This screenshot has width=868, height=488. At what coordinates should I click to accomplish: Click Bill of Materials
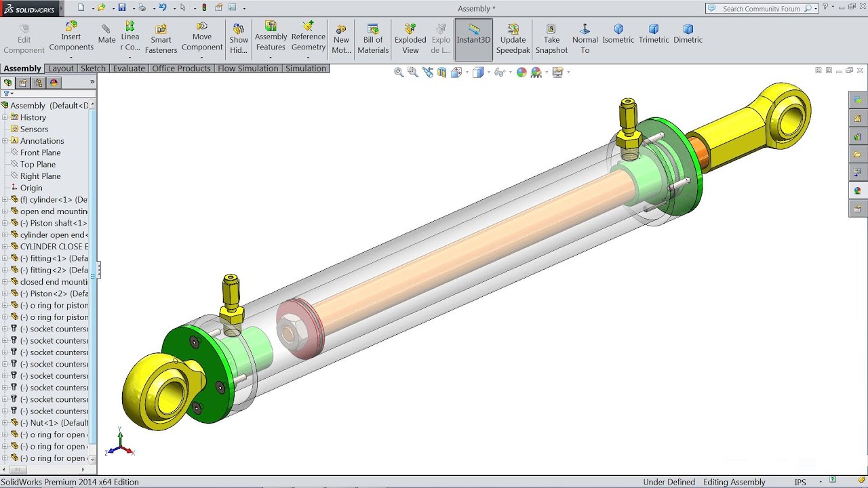click(373, 39)
